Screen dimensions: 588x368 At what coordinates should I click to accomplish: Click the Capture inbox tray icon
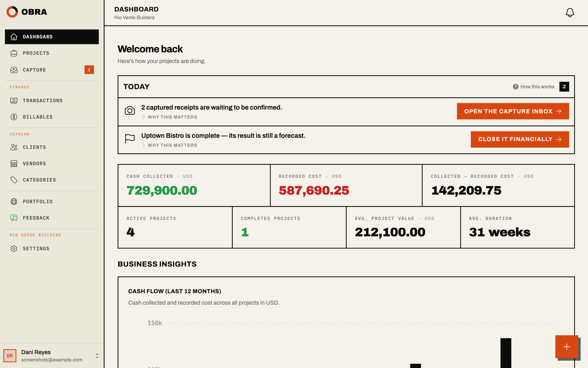[x=14, y=70]
